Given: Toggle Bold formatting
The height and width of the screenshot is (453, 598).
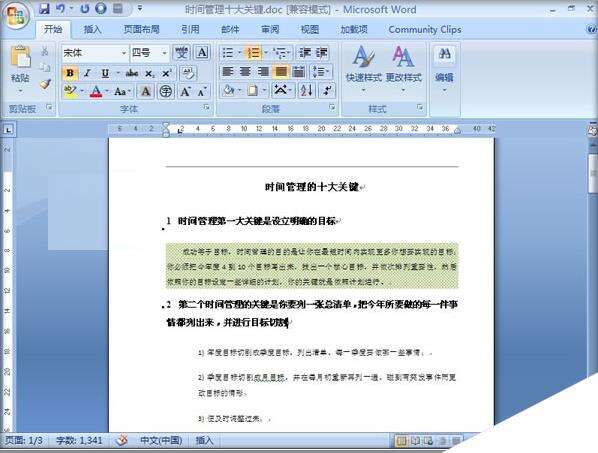Looking at the screenshot, I should coord(70,73).
